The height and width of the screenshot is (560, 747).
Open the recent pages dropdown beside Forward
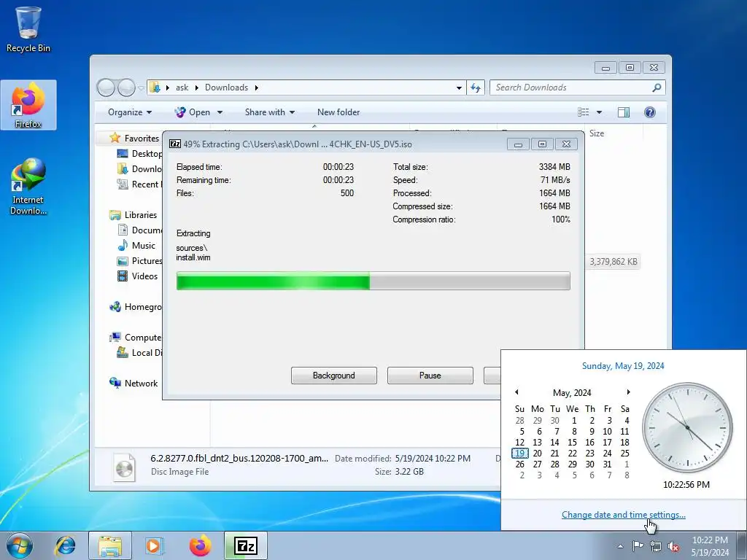(x=141, y=87)
